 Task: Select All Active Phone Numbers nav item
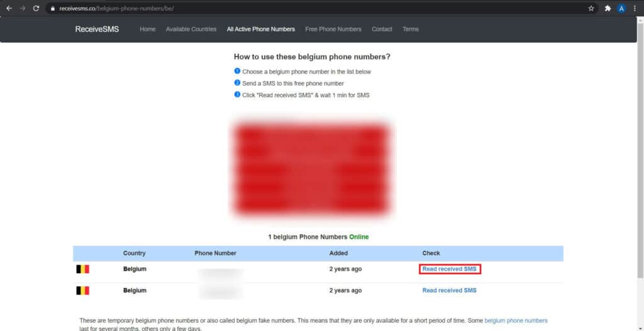261,29
